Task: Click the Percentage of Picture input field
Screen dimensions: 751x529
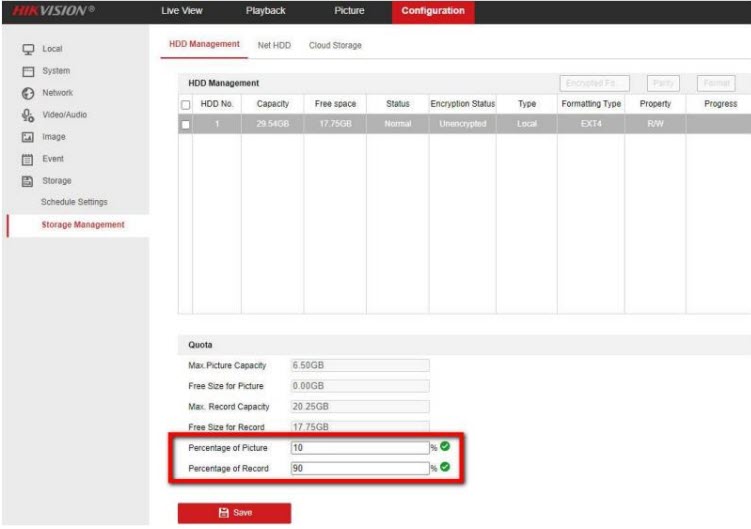Action: coord(359,447)
